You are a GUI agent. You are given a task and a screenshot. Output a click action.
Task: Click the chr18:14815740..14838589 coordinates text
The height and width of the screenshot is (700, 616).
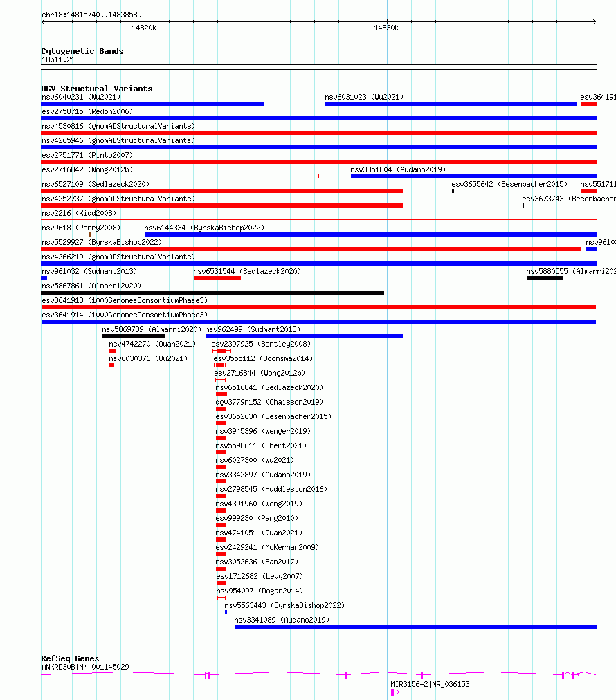tap(91, 15)
